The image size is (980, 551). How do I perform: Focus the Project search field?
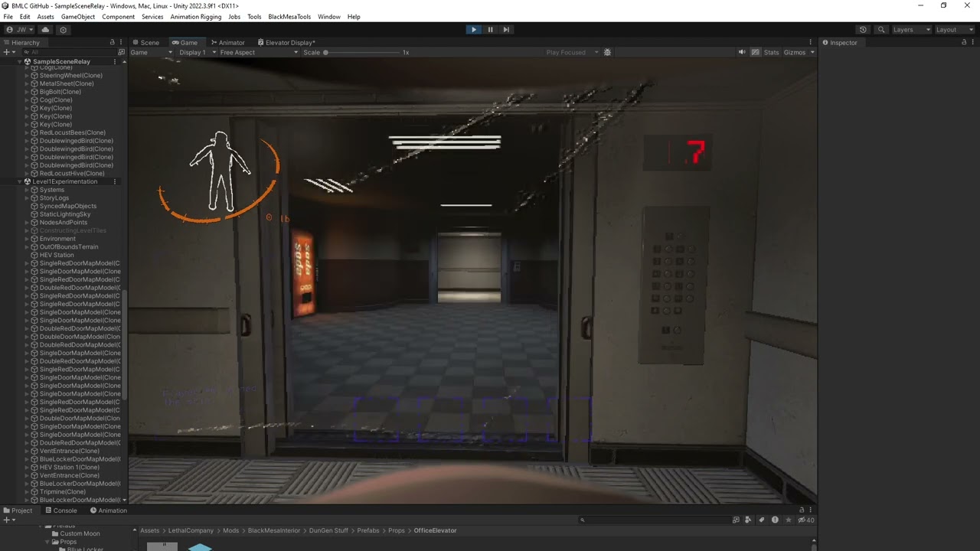(654, 520)
